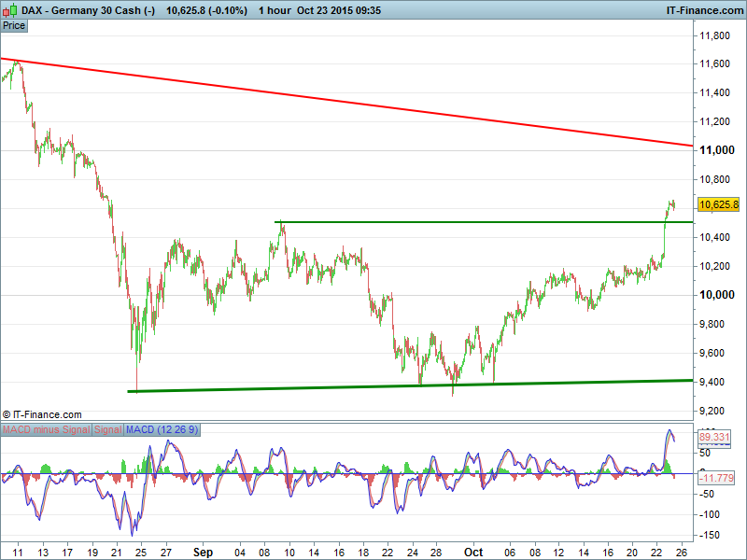747x560 pixels.
Task: Click the MACD minus Signal label
Action: (x=46, y=429)
